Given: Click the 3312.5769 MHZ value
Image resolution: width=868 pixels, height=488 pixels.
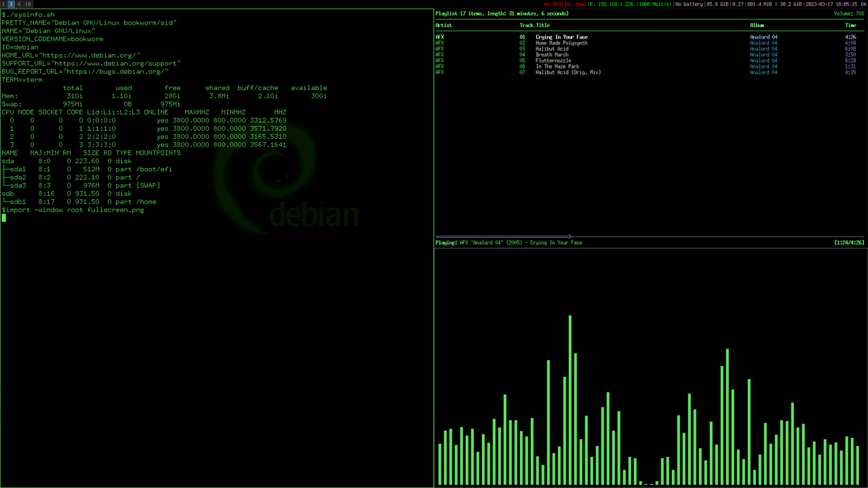Looking at the screenshot, I should click(268, 120).
